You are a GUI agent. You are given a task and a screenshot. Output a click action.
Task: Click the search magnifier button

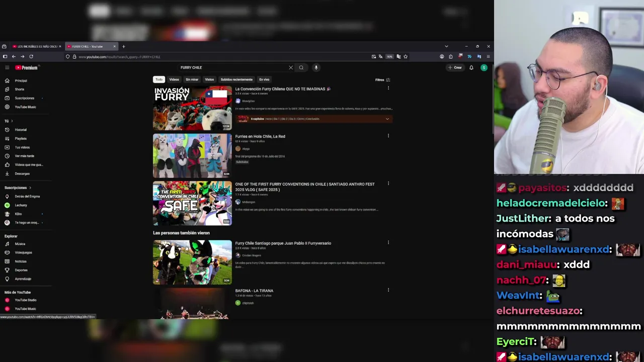(x=301, y=67)
